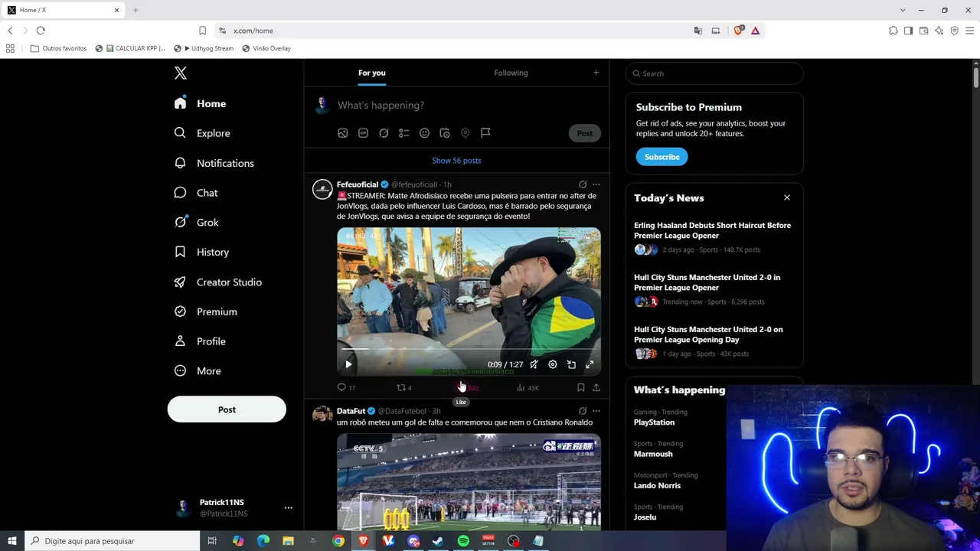This screenshot has width=980, height=551.
Task: Open History in the X sidebar
Action: 201,252
